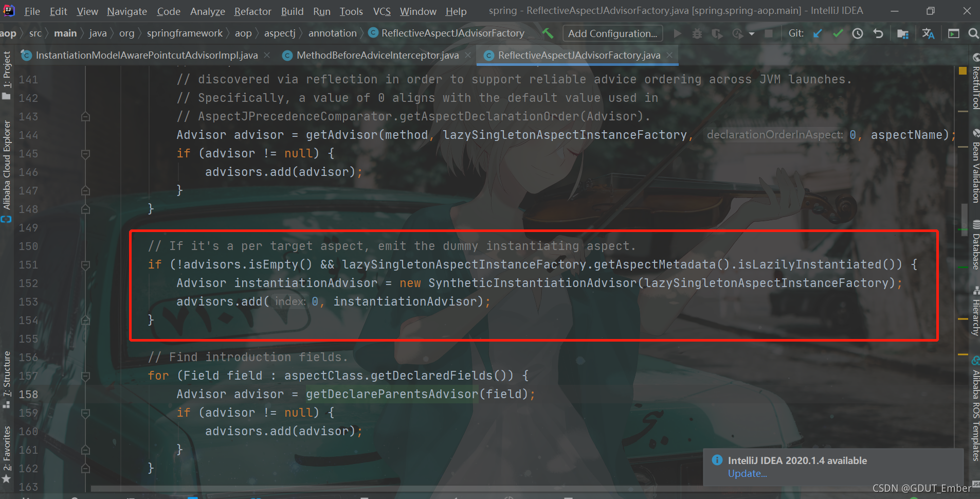This screenshot has width=980, height=499.
Task: Open the Project Structure folder icon
Action: click(902, 33)
